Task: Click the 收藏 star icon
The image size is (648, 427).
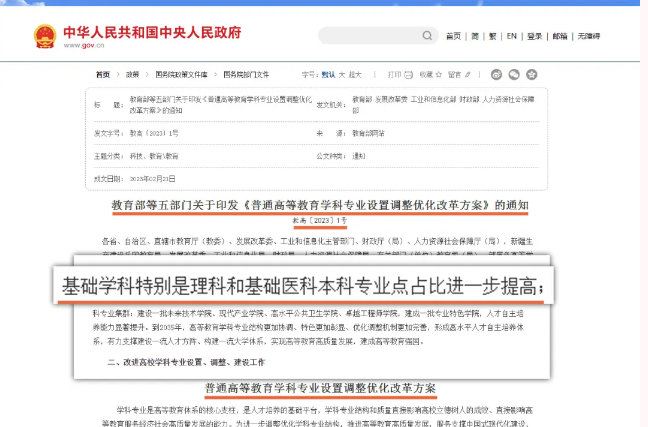Action: pos(437,74)
